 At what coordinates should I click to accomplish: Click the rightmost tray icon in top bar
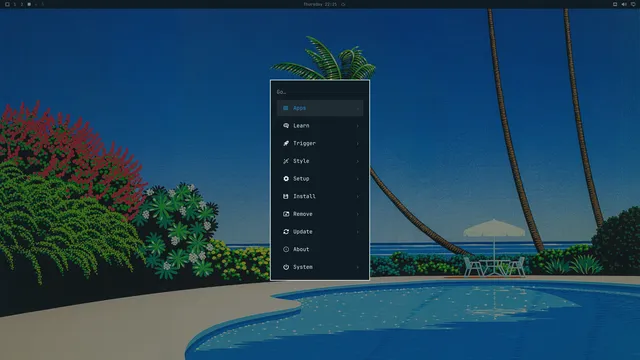pos(633,4)
